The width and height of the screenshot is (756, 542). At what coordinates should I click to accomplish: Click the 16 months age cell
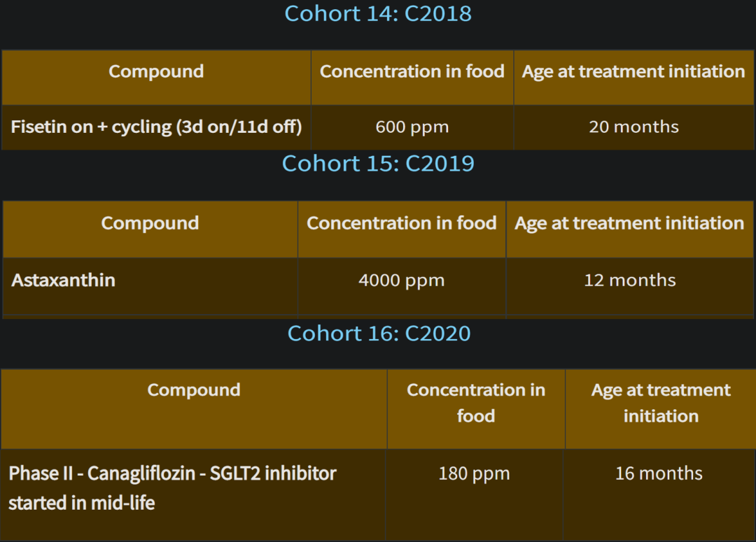point(659,494)
